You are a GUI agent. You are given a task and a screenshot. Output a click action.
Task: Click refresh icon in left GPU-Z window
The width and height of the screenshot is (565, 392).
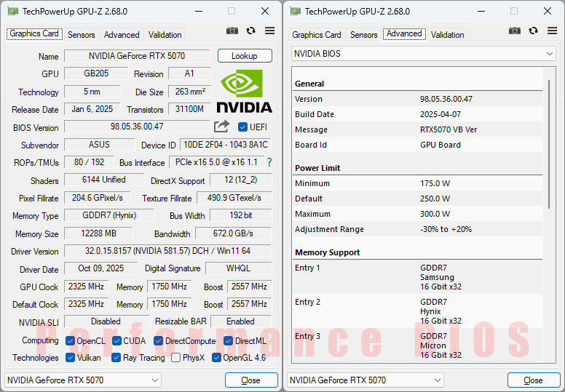[x=250, y=31]
